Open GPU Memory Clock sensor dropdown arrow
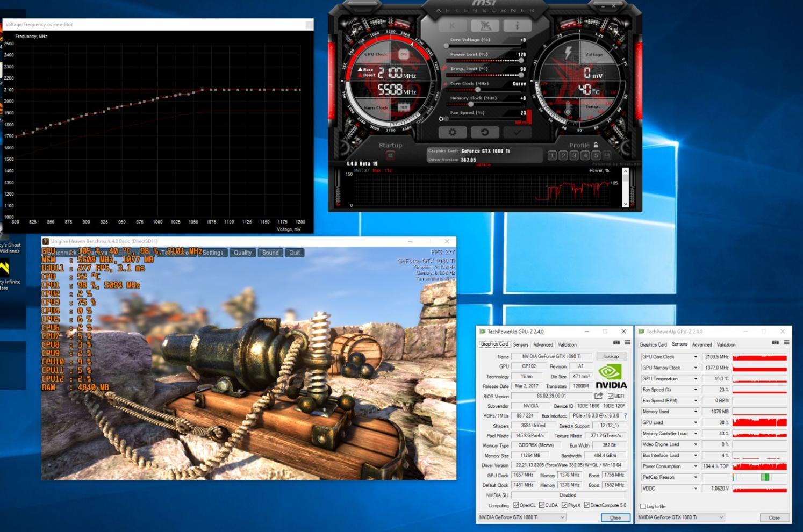Image resolution: width=803 pixels, height=532 pixels. click(x=696, y=368)
